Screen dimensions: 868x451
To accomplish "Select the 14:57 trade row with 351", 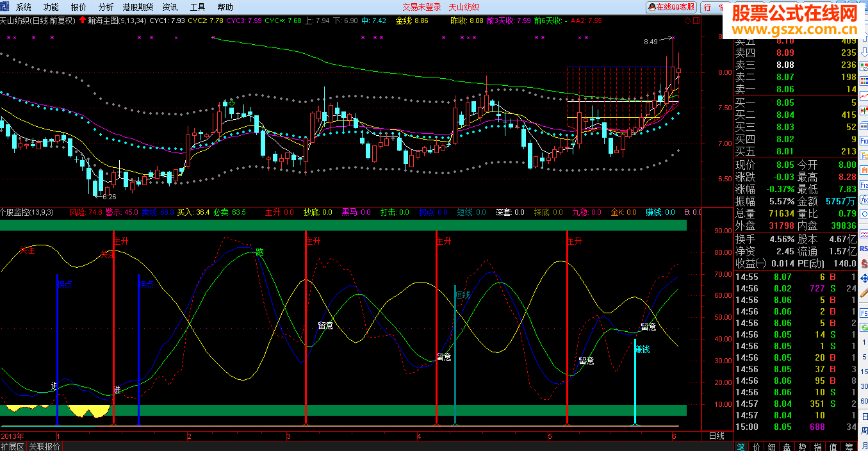I will click(796, 404).
